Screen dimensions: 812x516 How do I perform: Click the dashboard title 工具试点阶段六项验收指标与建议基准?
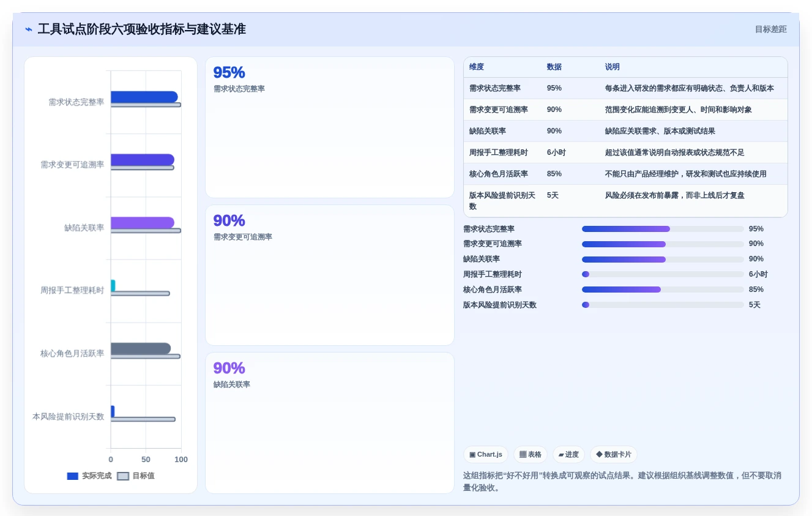(142, 29)
